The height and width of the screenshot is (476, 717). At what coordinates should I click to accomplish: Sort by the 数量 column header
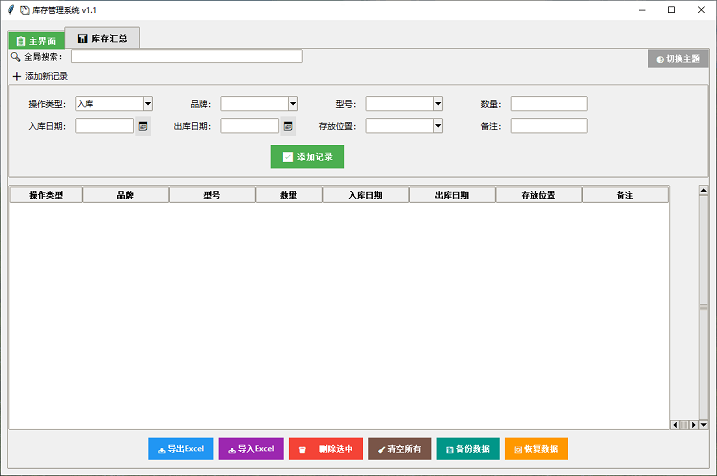pyautogui.click(x=289, y=195)
